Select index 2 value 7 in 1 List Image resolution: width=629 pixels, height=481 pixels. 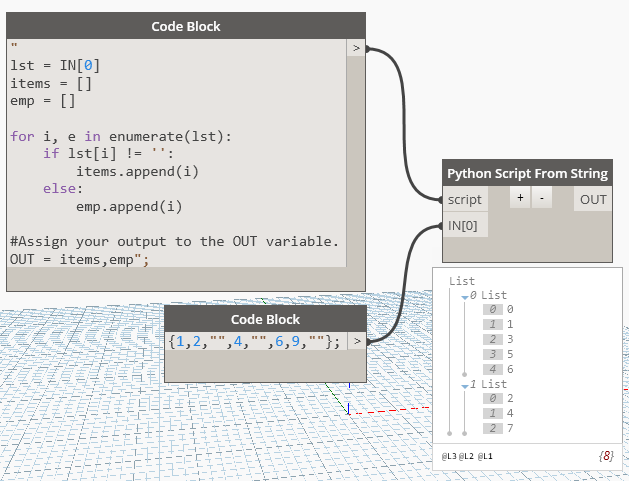(498, 428)
